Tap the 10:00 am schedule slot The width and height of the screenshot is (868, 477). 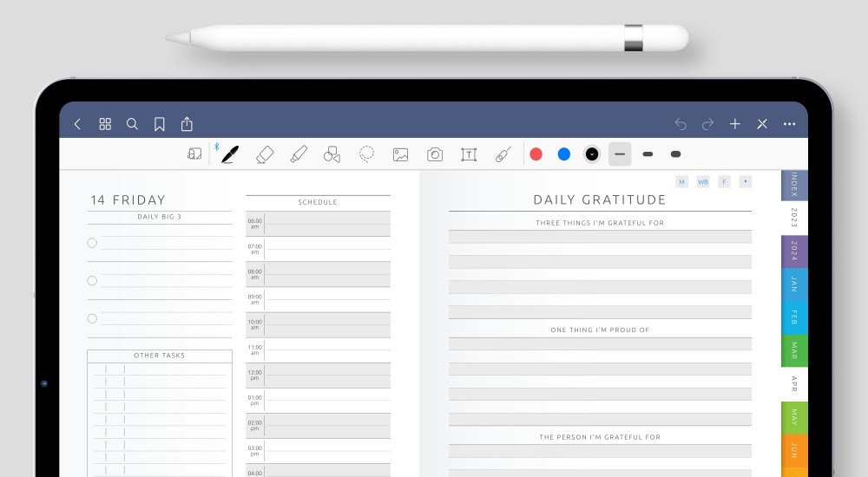(x=319, y=325)
